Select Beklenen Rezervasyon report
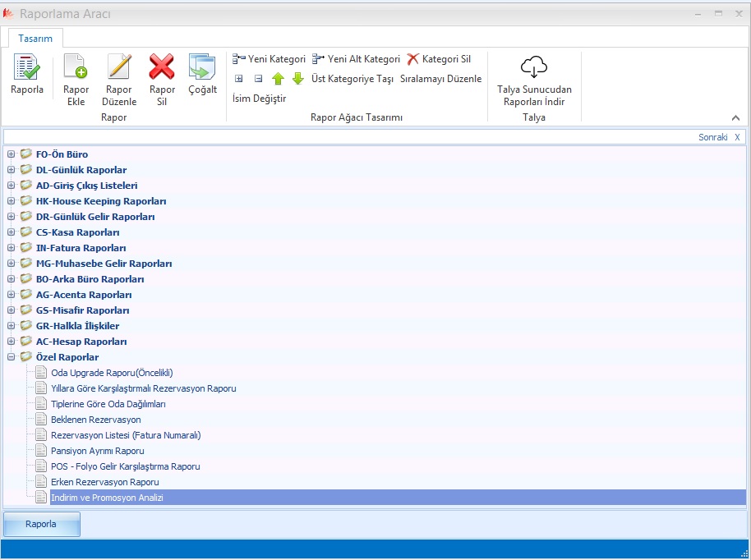 click(x=96, y=420)
